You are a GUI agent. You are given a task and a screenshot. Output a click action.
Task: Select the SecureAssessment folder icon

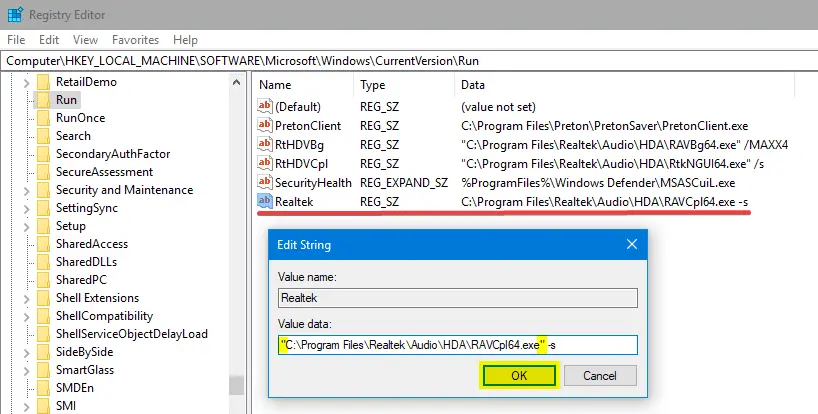point(43,172)
